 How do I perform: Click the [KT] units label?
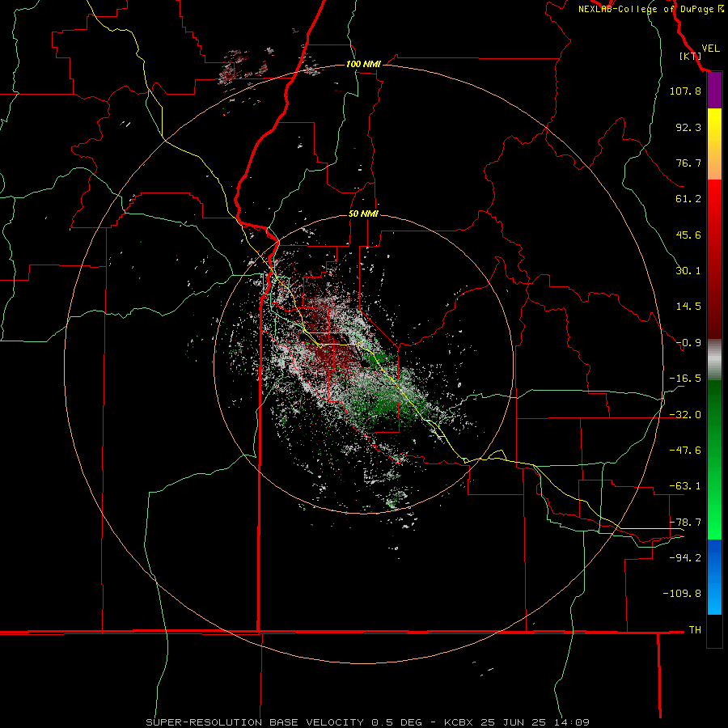point(690,56)
